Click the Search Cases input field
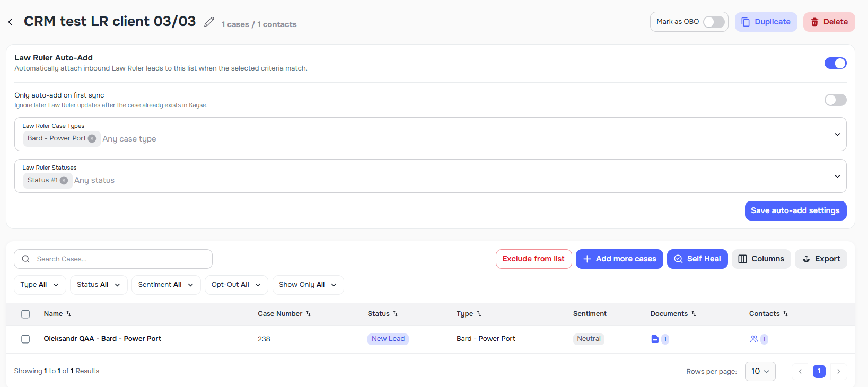 coord(121,259)
